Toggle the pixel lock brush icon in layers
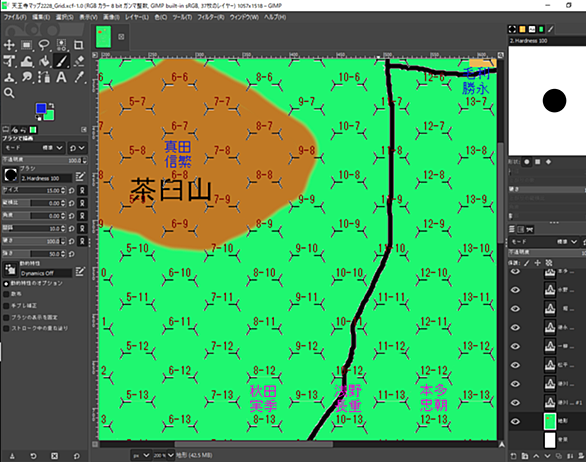The image size is (586, 462). [x=527, y=263]
